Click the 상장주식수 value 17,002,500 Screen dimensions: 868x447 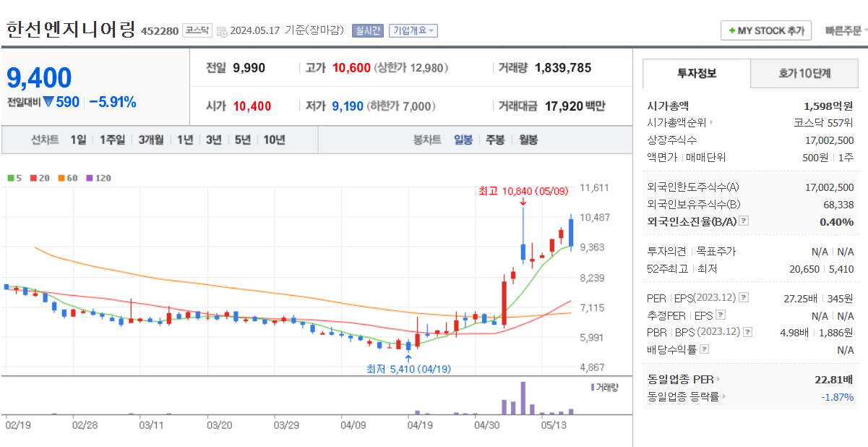[x=830, y=140]
